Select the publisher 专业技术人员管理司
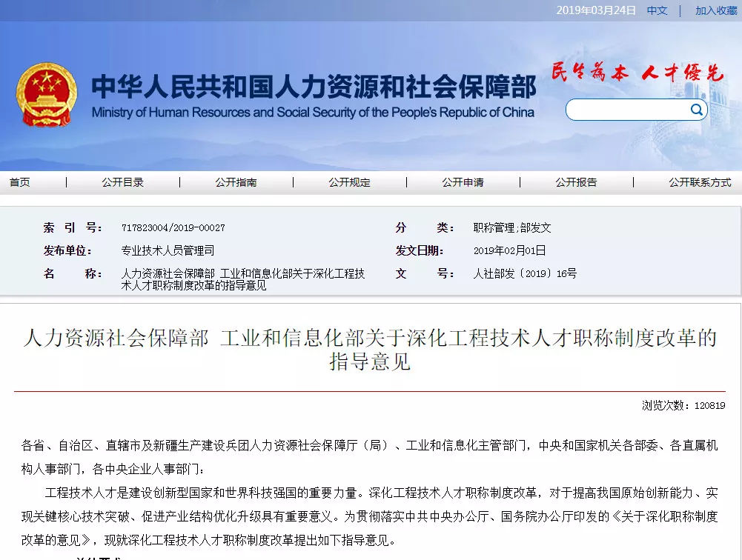 168,250
